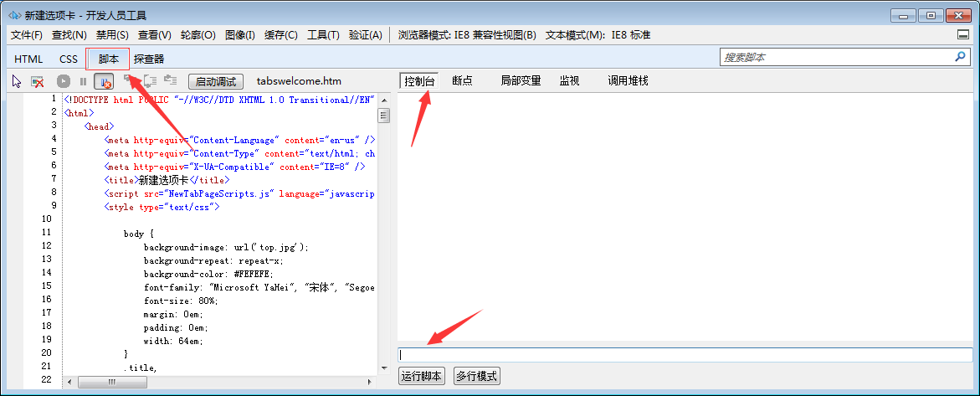Click the <head> tag line
This screenshot has width=980, height=396.
pos(100,126)
